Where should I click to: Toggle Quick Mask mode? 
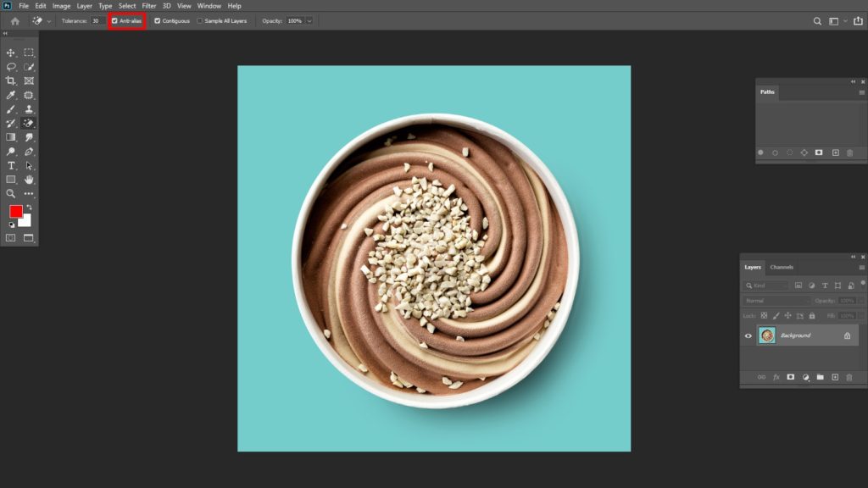[x=10, y=238]
